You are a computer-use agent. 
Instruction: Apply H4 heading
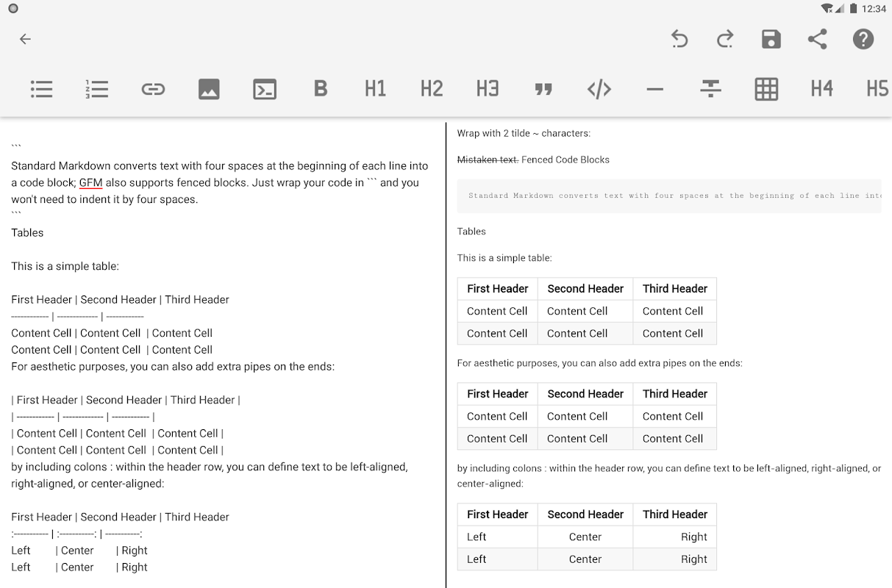click(821, 89)
